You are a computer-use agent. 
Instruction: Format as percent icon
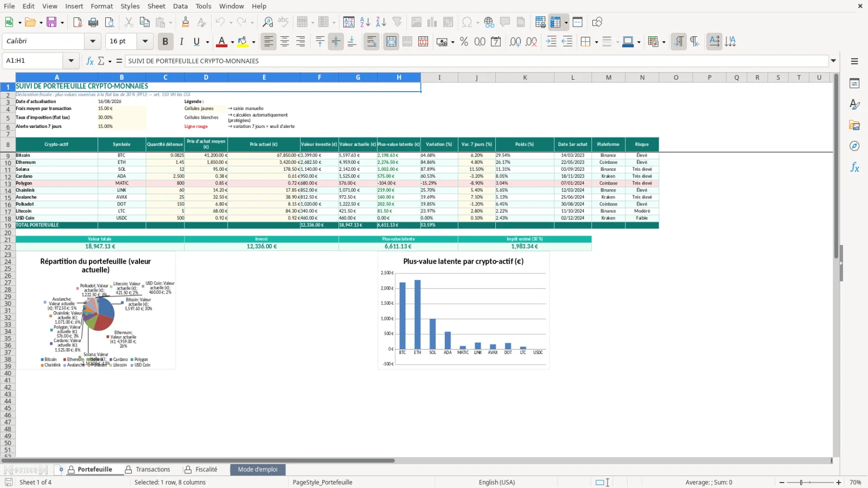click(464, 42)
